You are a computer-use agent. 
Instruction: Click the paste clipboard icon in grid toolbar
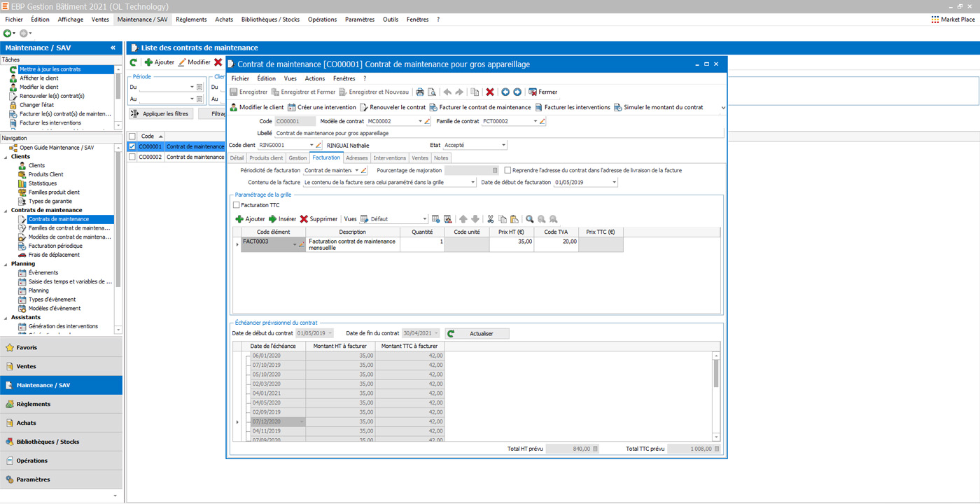(514, 219)
